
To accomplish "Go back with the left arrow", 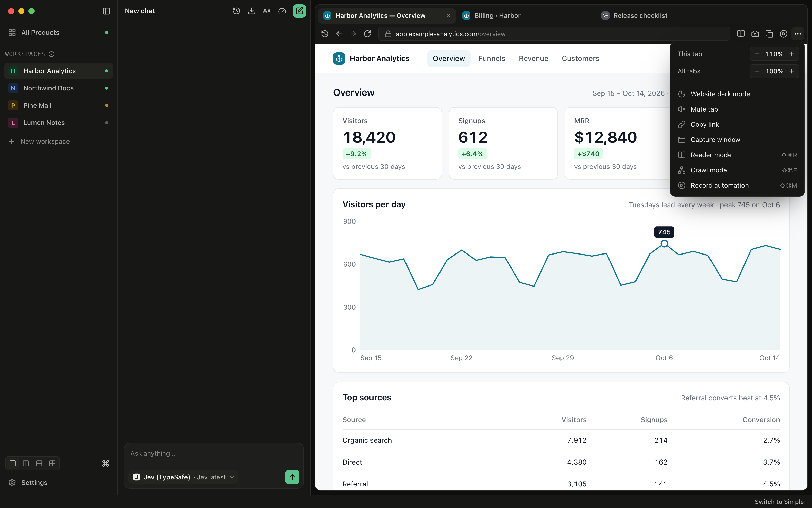I will point(339,34).
